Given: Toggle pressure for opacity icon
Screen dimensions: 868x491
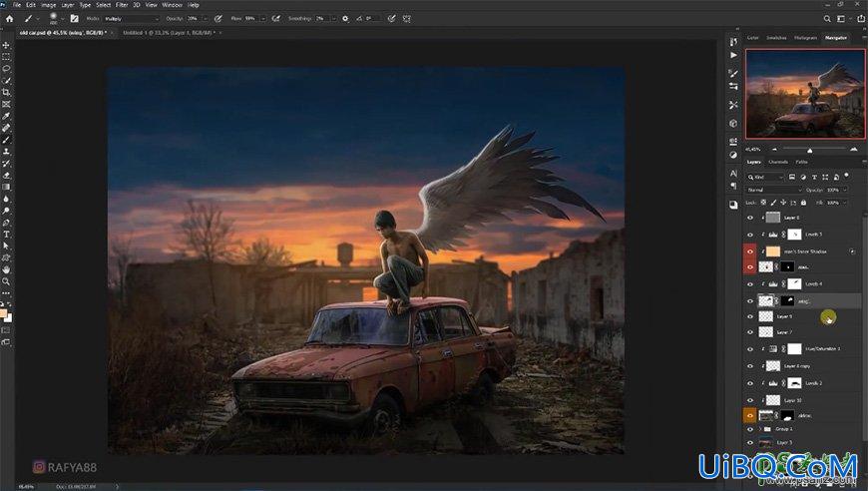Looking at the screenshot, I should pyautogui.click(x=218, y=18).
